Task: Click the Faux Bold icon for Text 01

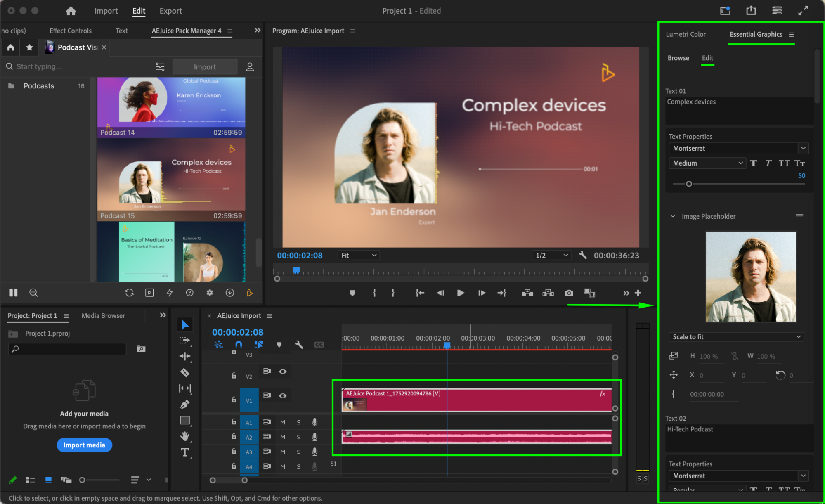Action: point(754,163)
